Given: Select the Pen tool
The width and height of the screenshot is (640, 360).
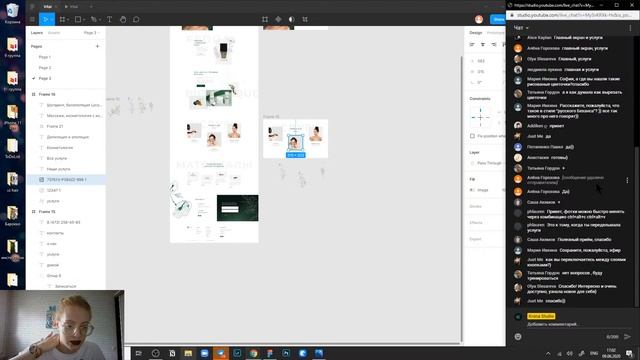Looking at the screenshot, I should click(x=93, y=19).
